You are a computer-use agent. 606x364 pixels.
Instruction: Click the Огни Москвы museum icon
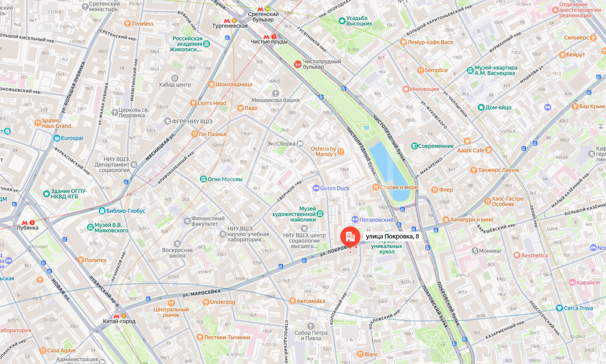click(x=203, y=179)
